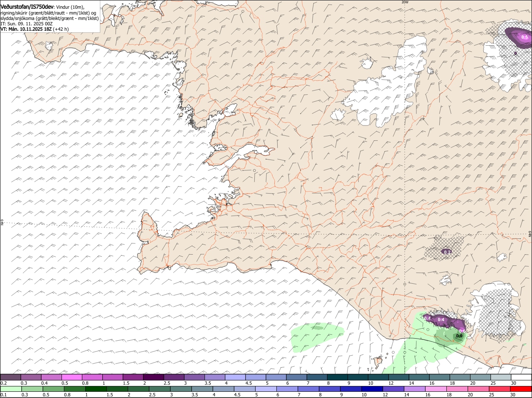This screenshot has height=398, width=532.
Task: Click the 'VT: Mán. 10.11.2025 18Z (+42 h)' line
Action: coord(34,29)
